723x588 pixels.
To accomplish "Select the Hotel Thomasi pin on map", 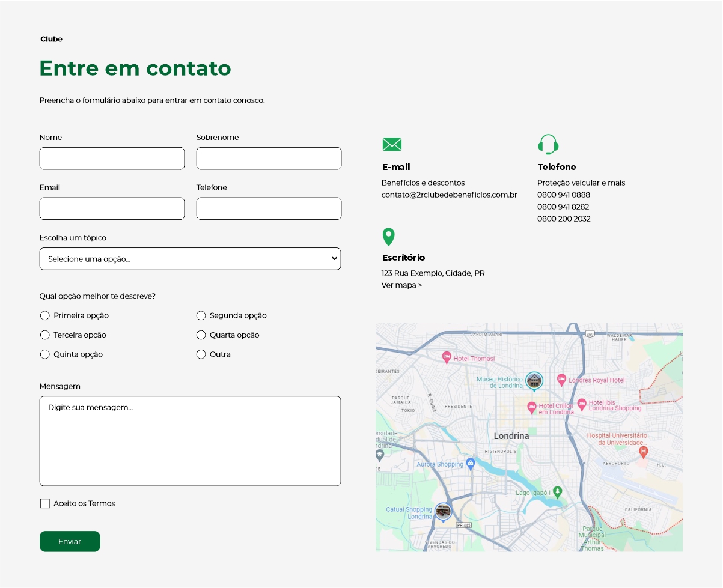I will point(447,357).
